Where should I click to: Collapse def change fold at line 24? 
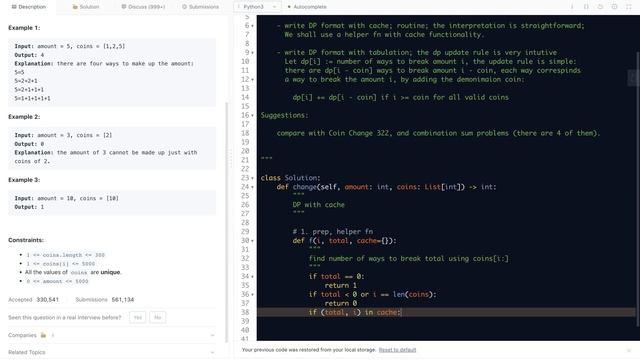point(252,187)
